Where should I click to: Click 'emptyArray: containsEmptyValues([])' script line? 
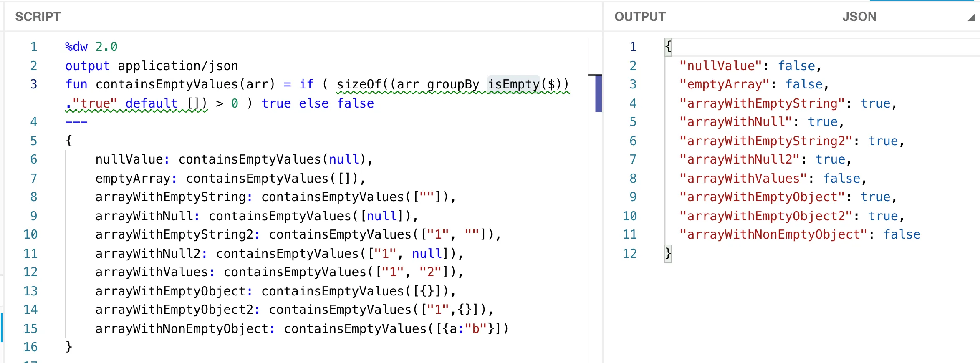tap(230, 179)
